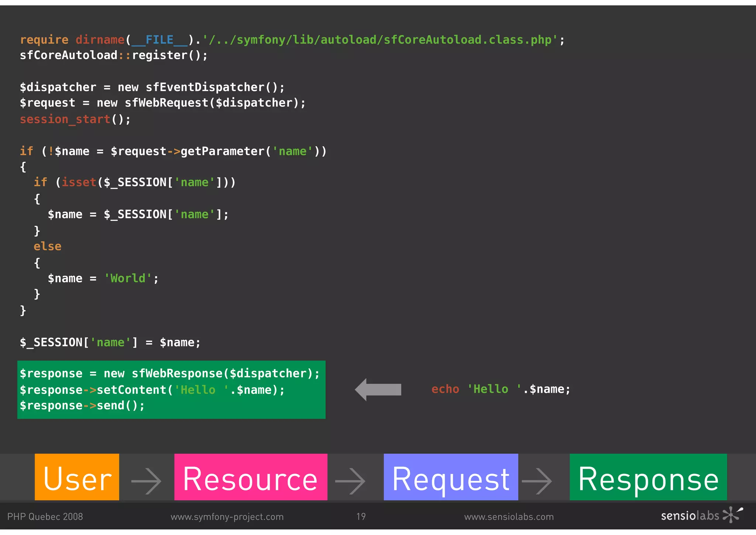Click the else keyword in code

click(x=48, y=246)
